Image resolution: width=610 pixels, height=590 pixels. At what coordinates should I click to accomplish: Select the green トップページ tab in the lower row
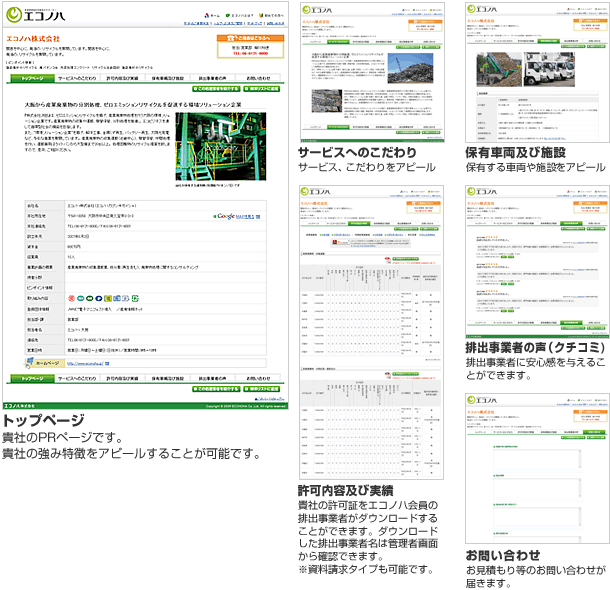tap(32, 378)
